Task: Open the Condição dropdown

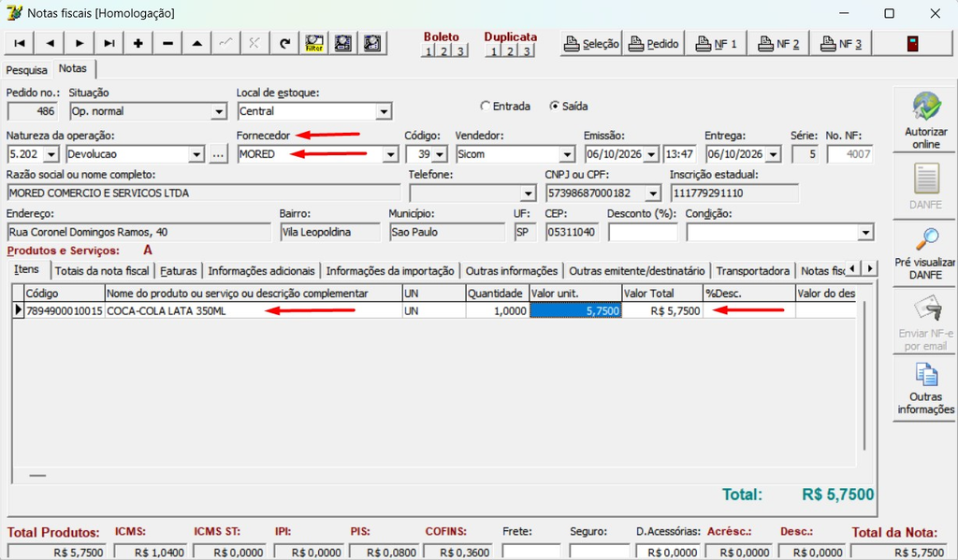Action: tap(865, 233)
